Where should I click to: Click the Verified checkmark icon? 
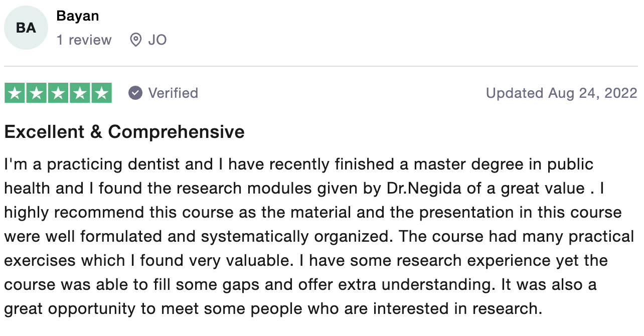click(x=135, y=93)
